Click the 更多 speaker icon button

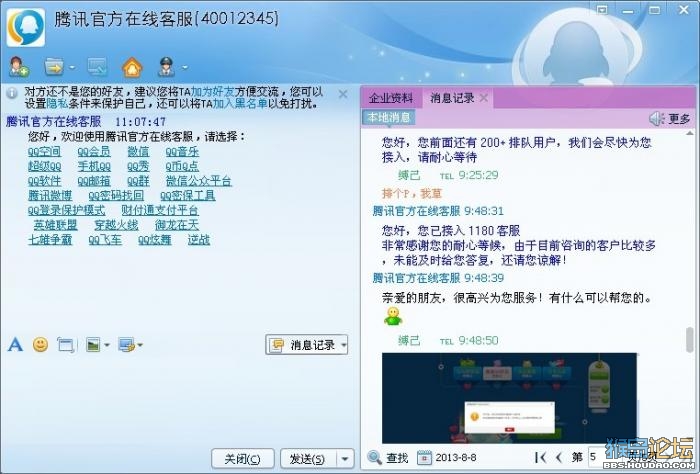point(670,119)
